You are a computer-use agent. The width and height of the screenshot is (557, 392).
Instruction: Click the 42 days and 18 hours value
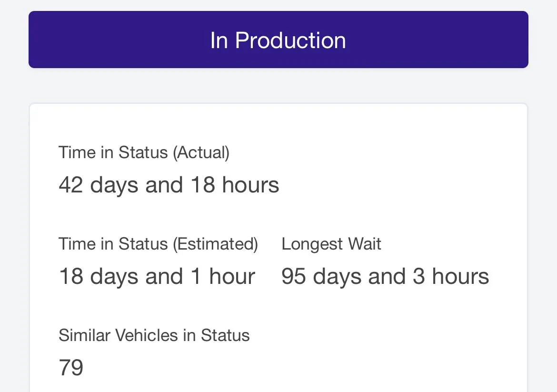coord(169,185)
